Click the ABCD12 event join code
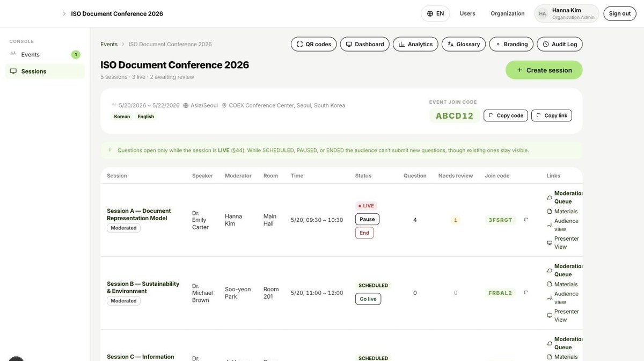The height and width of the screenshot is (361, 644). [x=455, y=115]
